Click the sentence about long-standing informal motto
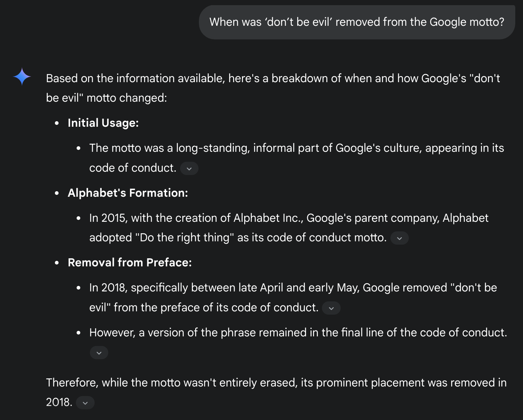This screenshot has height=420, width=523. 296,158
